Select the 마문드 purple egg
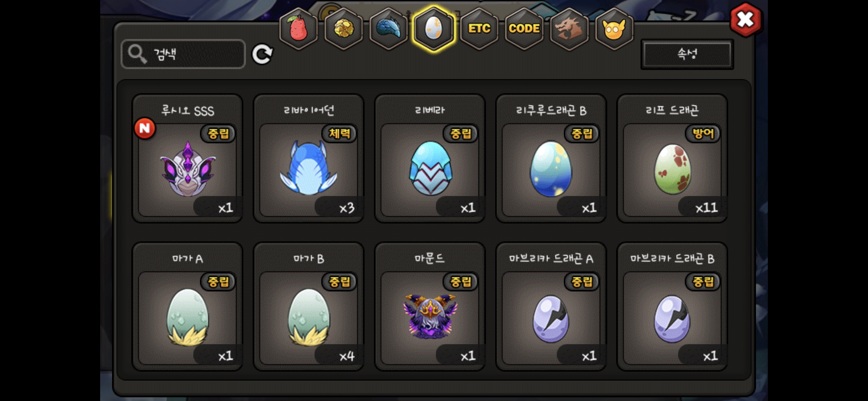The image size is (868, 401). pos(430,307)
